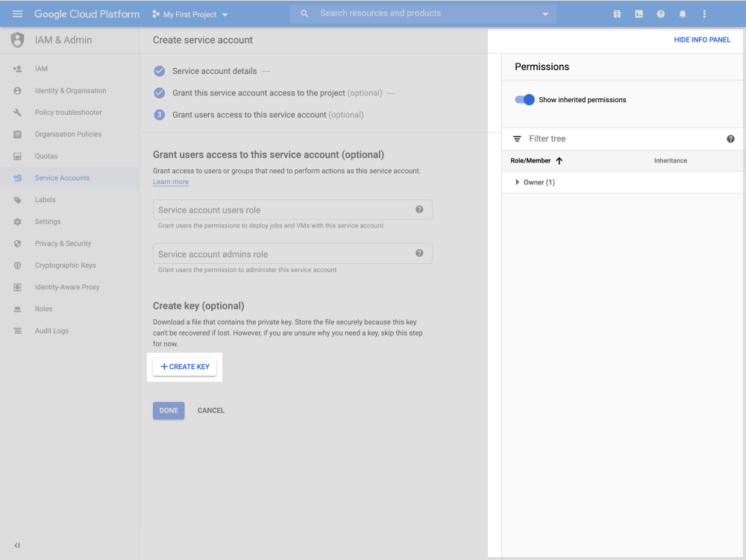Open the notifications bell

tap(682, 14)
